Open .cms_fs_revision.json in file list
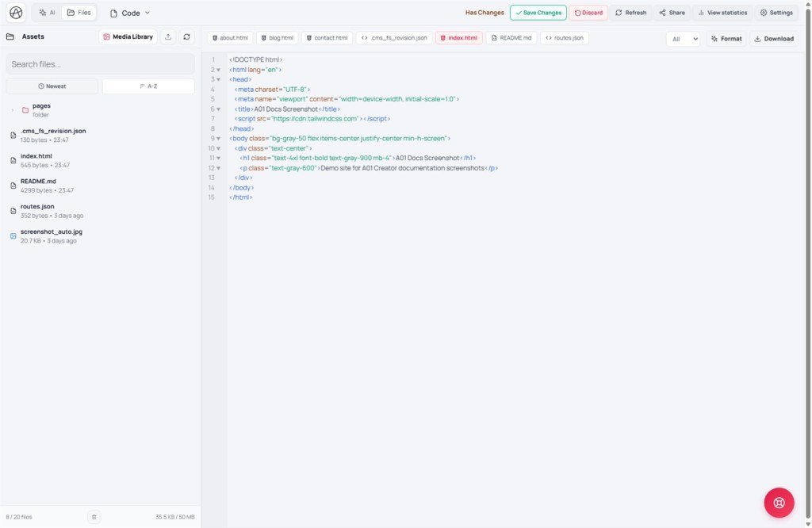Screen dimensions: 812x528 tap(101, 135)
